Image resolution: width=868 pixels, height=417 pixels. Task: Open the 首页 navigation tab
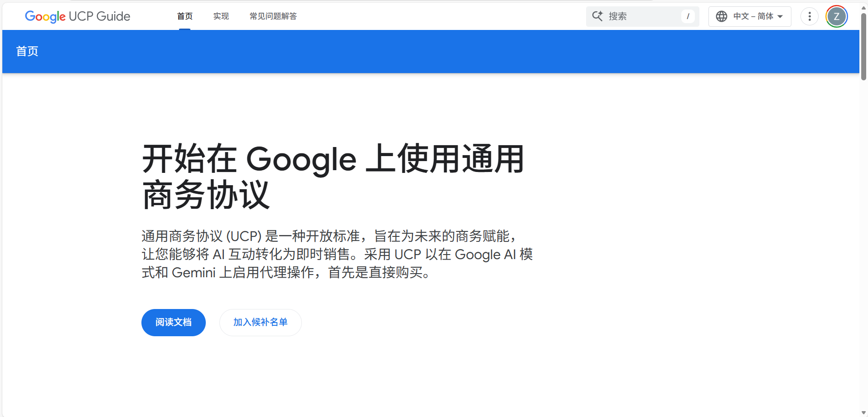tap(184, 16)
